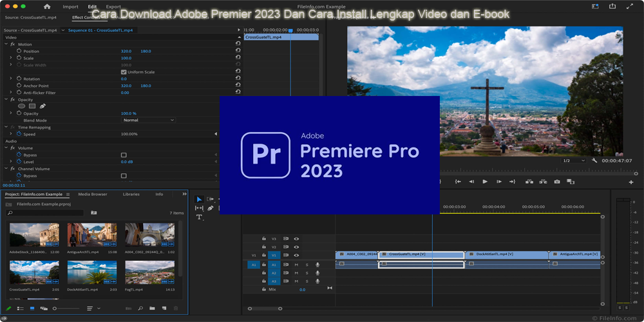Open the Button Editor plus icon
644x322 pixels.
point(631,182)
